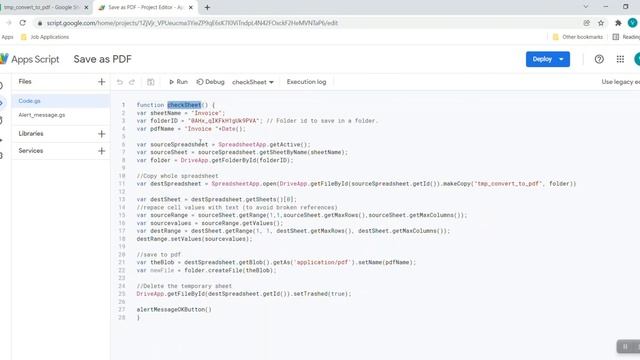
Task: Bookmark this page with star icon
Action: click(601, 23)
